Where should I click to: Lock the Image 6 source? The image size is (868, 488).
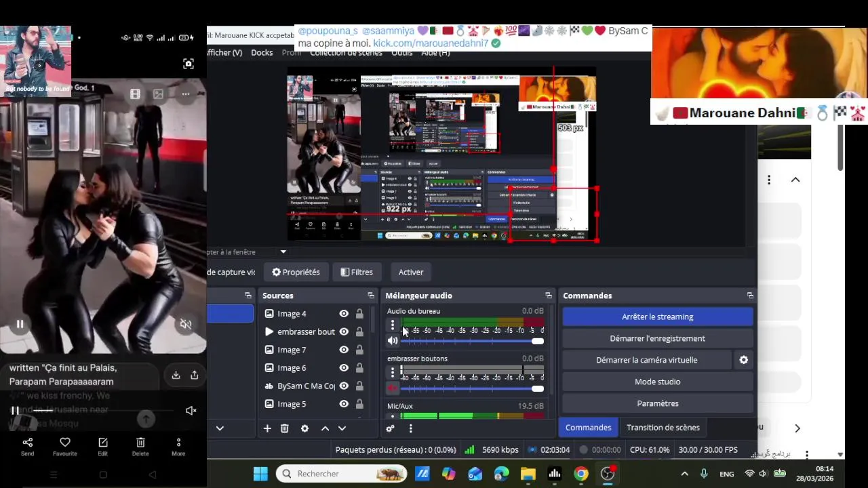click(359, 367)
